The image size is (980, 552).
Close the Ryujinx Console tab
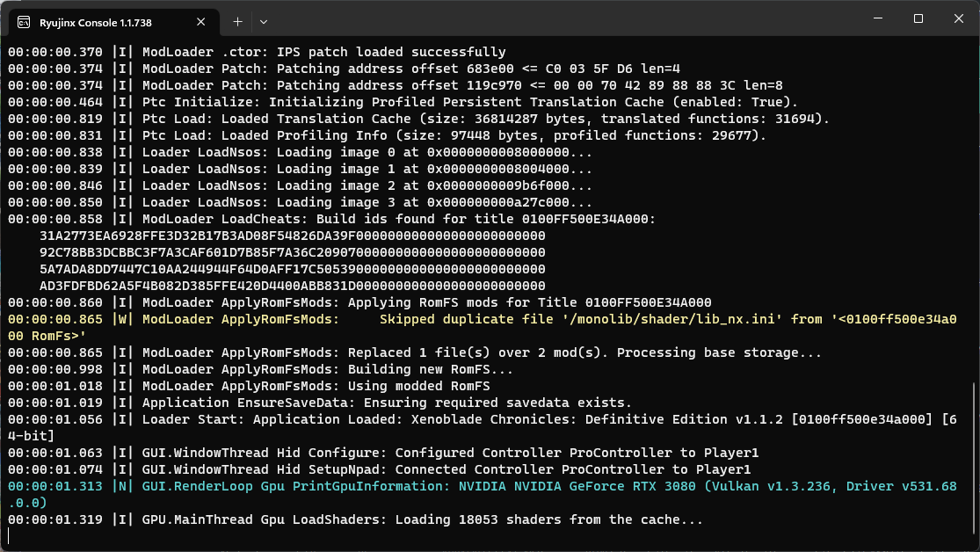(x=200, y=22)
